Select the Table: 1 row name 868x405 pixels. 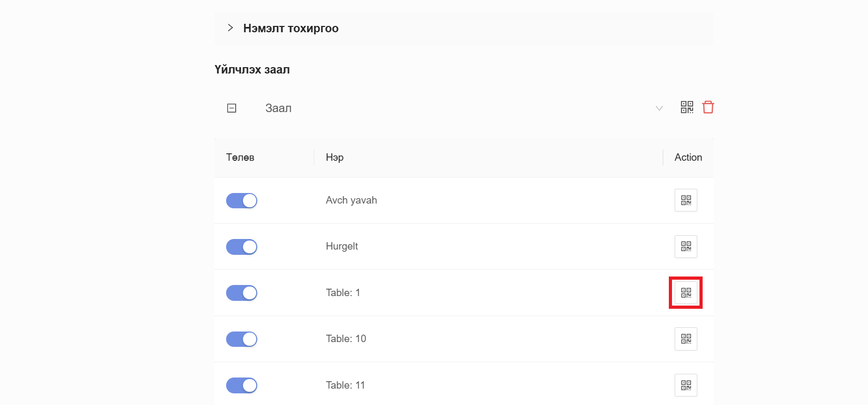(343, 293)
